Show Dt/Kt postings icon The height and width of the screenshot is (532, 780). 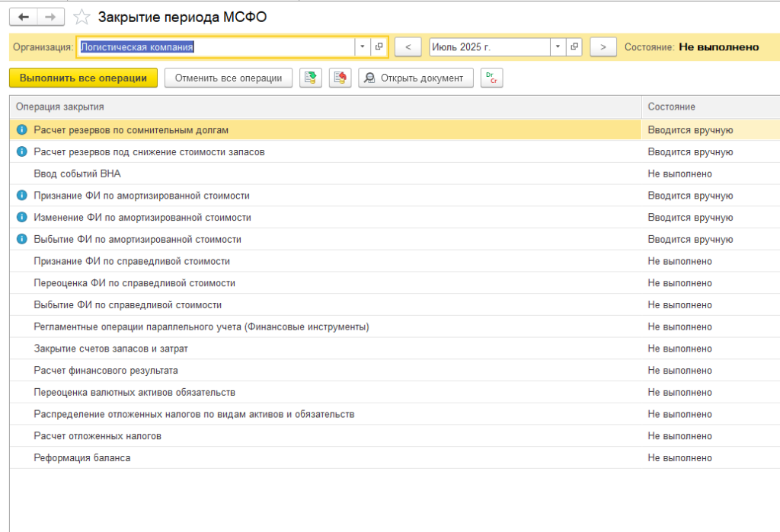pos(491,78)
